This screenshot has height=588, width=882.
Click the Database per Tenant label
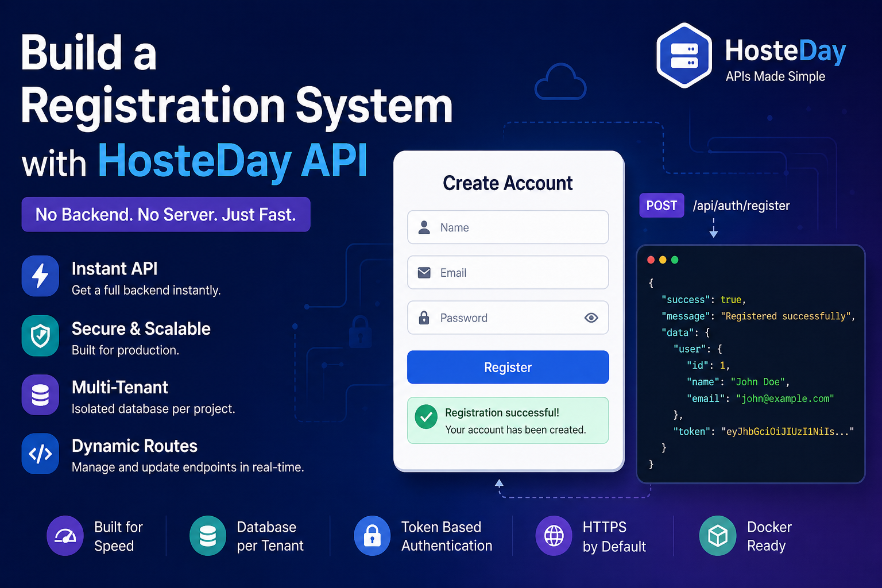coord(270,536)
